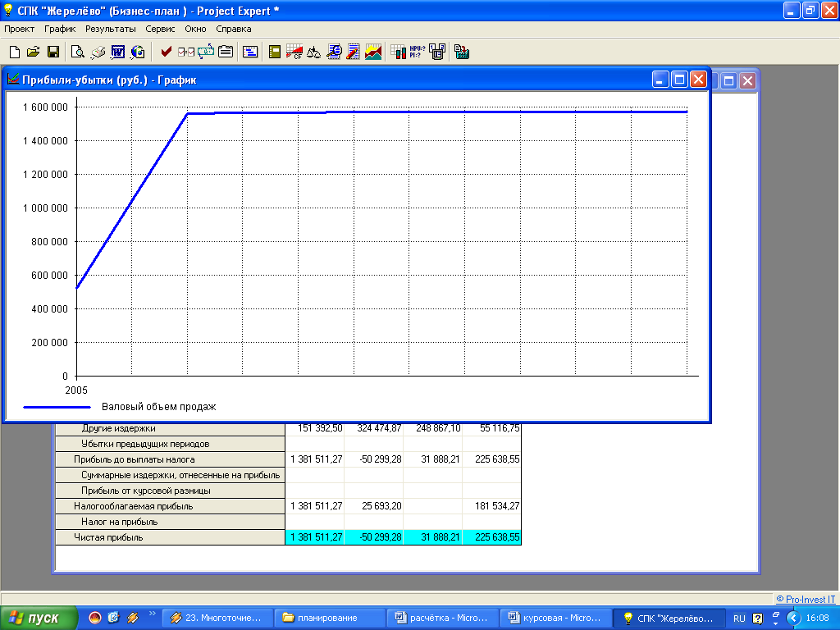Screen dimensions: 840x630
Task: Click the 1 600 000 y-axis label
Action: point(46,107)
